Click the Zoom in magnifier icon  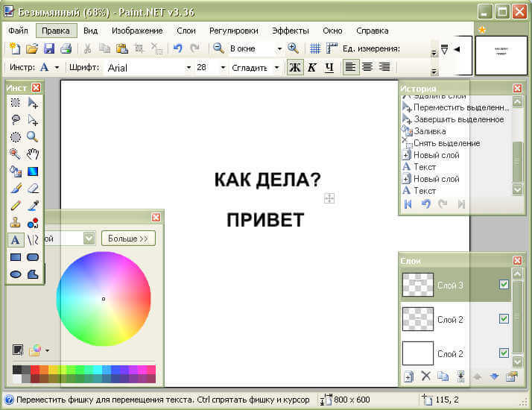pos(293,48)
